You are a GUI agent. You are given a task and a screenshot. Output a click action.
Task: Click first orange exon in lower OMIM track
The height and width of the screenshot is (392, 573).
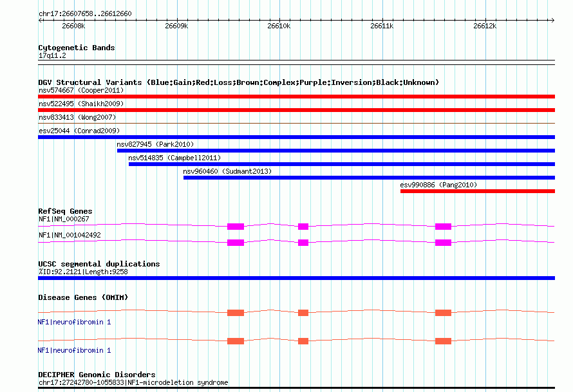click(236, 341)
